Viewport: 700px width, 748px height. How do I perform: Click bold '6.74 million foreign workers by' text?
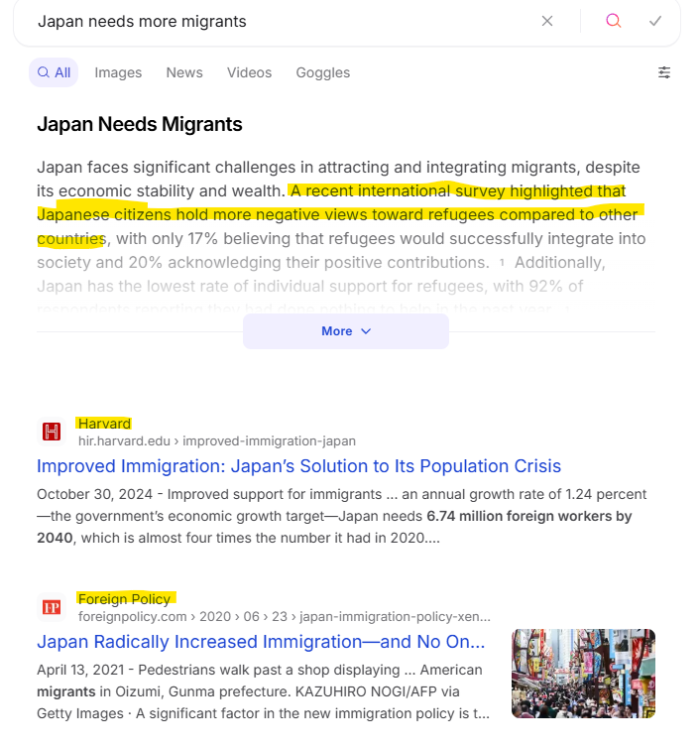click(528, 516)
